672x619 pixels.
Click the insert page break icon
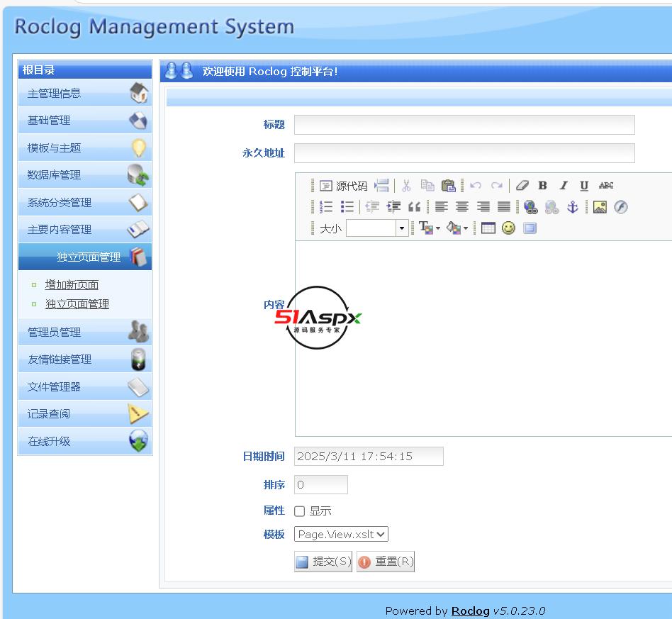pyautogui.click(x=381, y=186)
